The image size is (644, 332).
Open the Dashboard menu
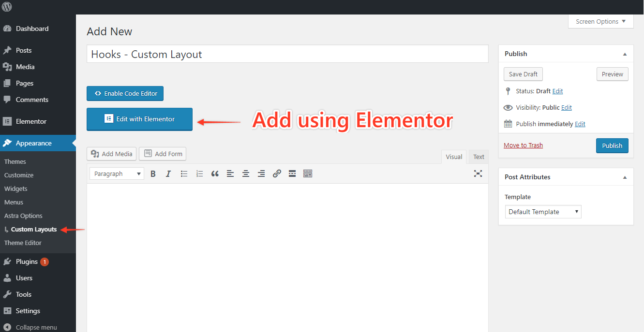[38, 29]
